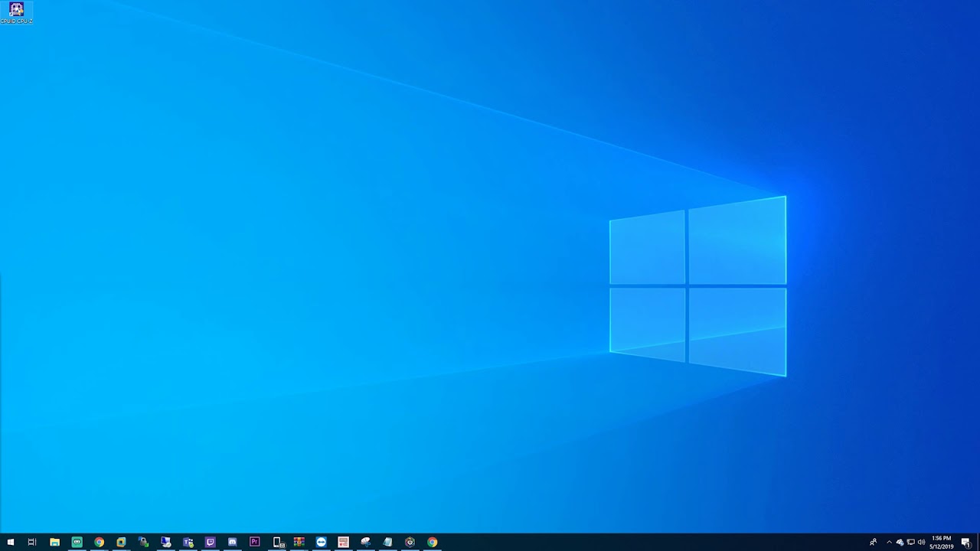This screenshot has width=980, height=551.
Task: Open the Action Center notifications
Action: (966, 542)
